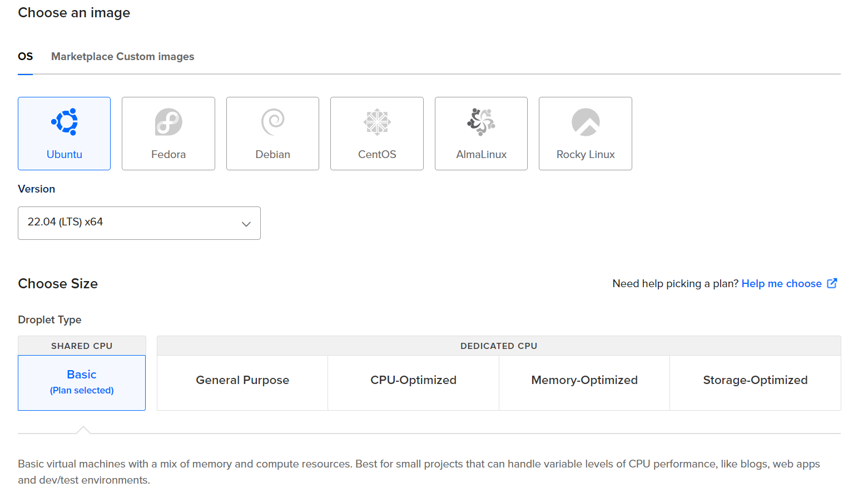Pick the Debian swirl icon
The height and width of the screenshot is (502, 868).
pos(272,122)
